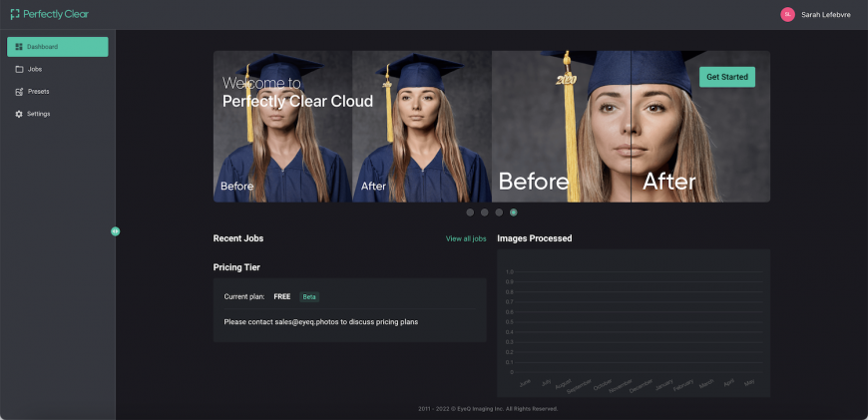Open the View all jobs link

tap(466, 239)
